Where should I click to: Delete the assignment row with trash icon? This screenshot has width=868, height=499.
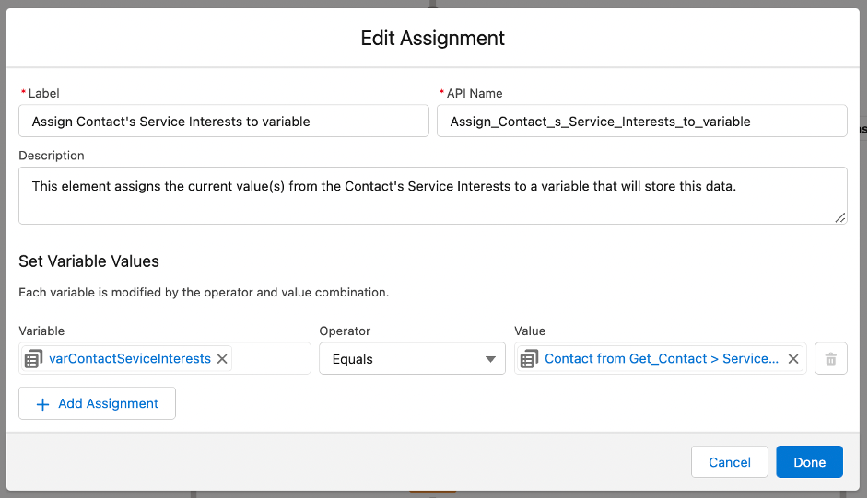tap(831, 359)
